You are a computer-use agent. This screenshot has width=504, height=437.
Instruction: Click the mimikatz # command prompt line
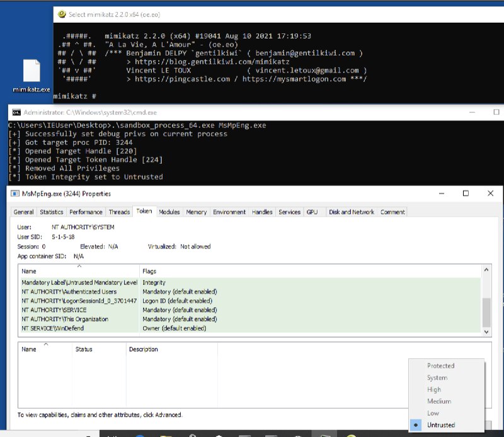coord(74,96)
